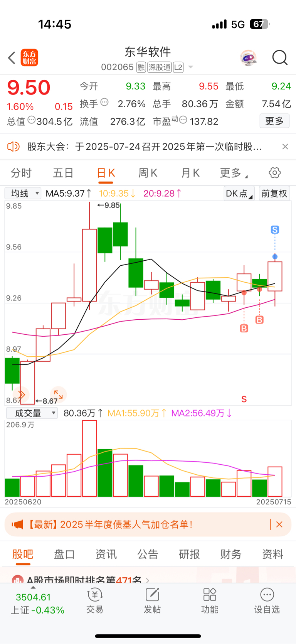Switch to 公告 tab
Screen dimensions: 296x644
point(148,554)
